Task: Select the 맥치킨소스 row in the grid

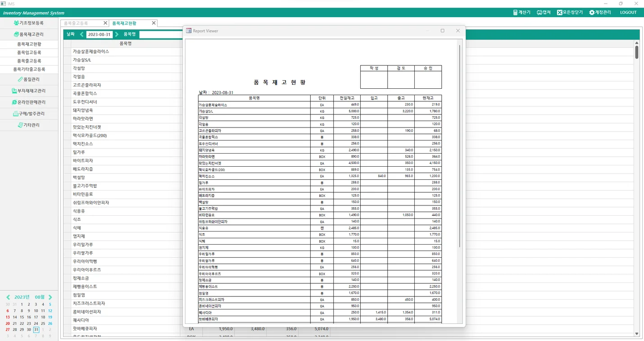Action: [x=126, y=144]
